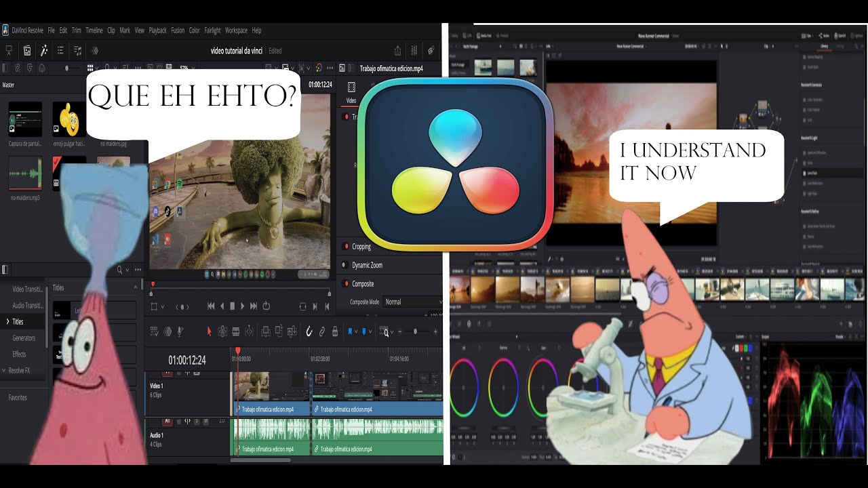Mute the Audio 1 track
868x488 pixels.
click(x=205, y=421)
